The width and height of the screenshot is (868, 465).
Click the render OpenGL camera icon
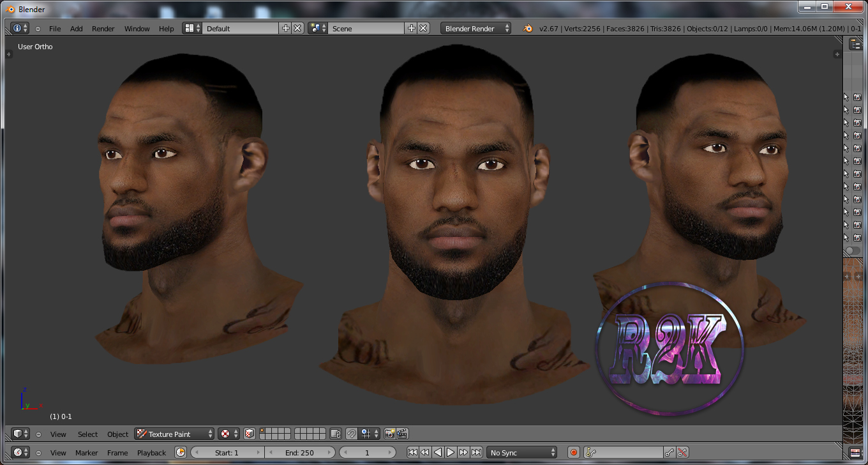tap(389, 434)
